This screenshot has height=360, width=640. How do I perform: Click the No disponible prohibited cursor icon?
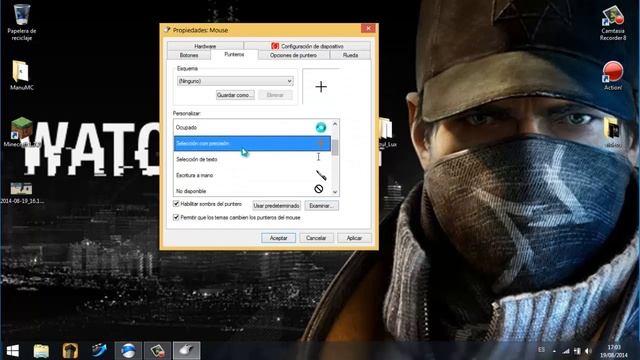(319, 189)
